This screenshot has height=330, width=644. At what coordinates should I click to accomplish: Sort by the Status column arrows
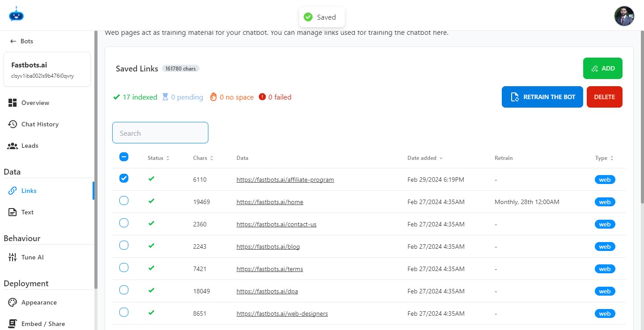[x=168, y=158]
